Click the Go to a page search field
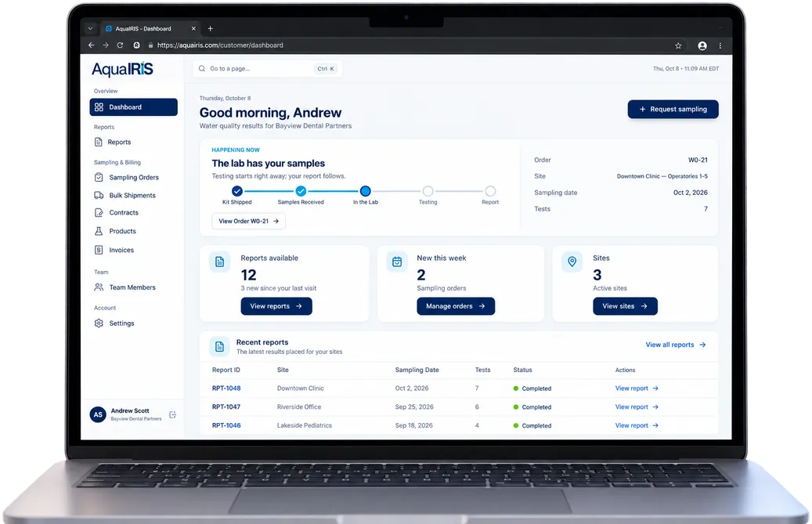812x524 pixels. (268, 68)
